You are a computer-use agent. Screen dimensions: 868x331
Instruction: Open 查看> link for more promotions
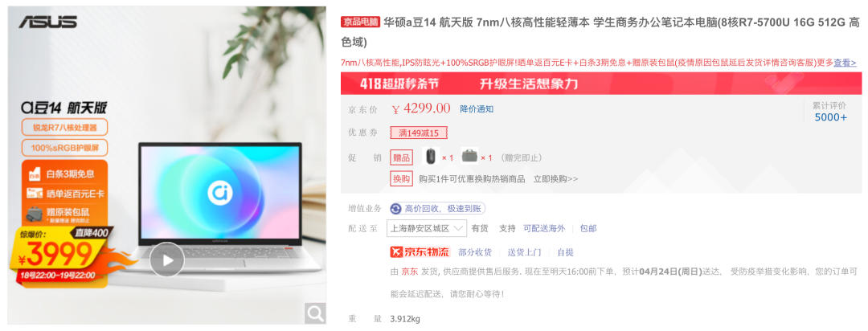845,63
